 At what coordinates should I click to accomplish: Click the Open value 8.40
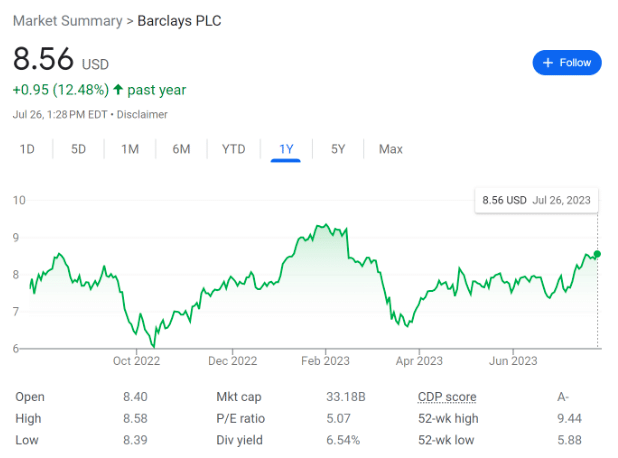135,397
